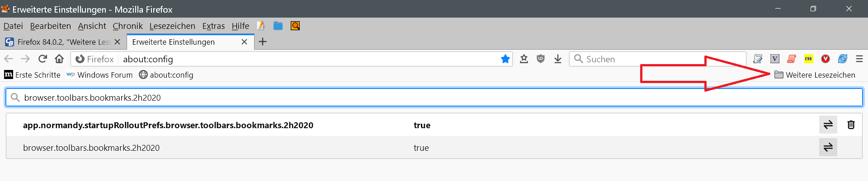Viewport: 868px width, 181px height.
Task: Click the yellow CSS extension icon
Action: click(x=808, y=59)
